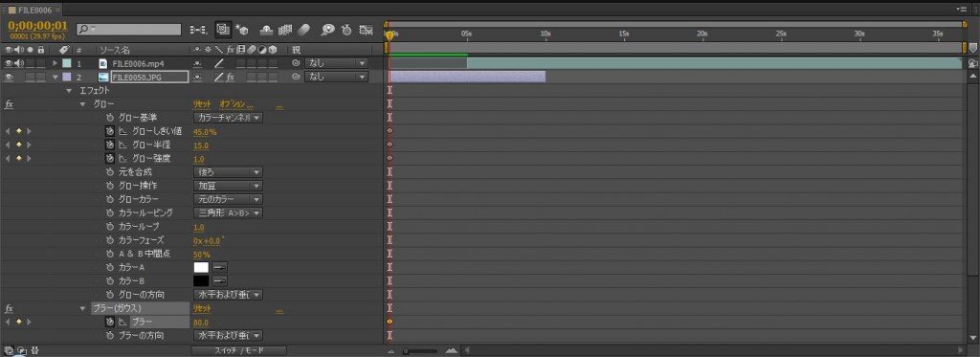Toggle effects fx switch on FILE0050.JPG layer
The image size is (980, 357).
tap(230, 77)
